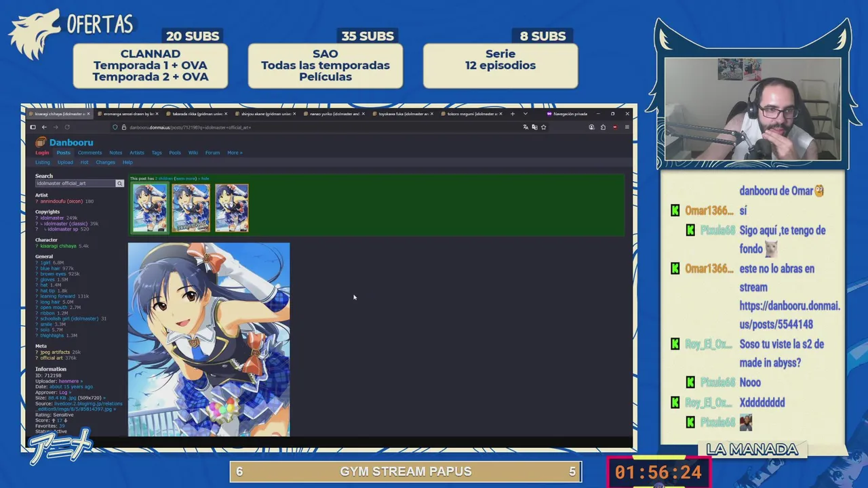
Task: Open the browser hamburger menu
Action: tap(627, 127)
